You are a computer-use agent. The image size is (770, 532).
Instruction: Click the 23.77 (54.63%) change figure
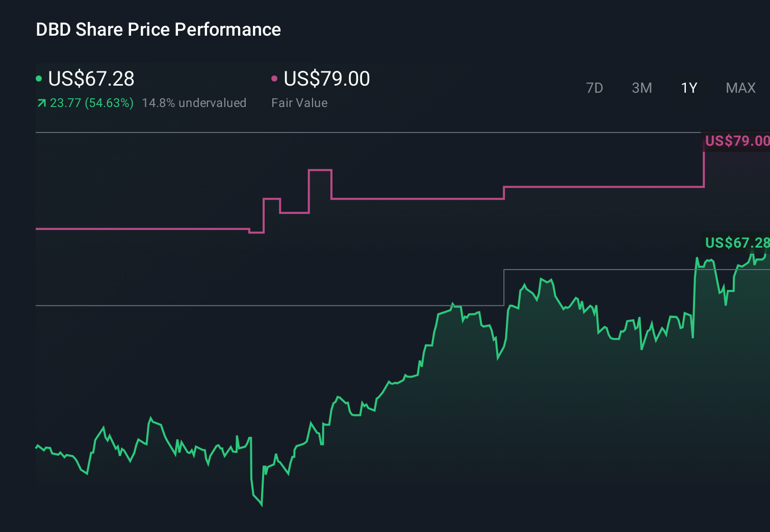point(92,103)
